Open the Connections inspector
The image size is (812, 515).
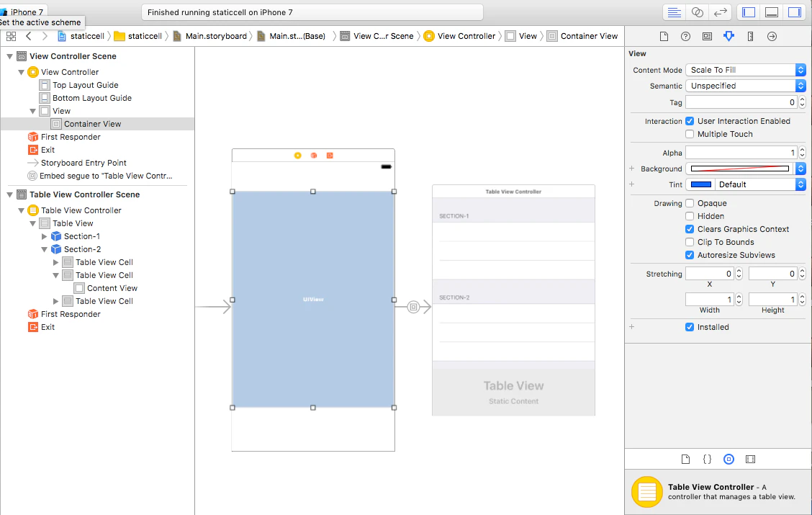pos(772,36)
